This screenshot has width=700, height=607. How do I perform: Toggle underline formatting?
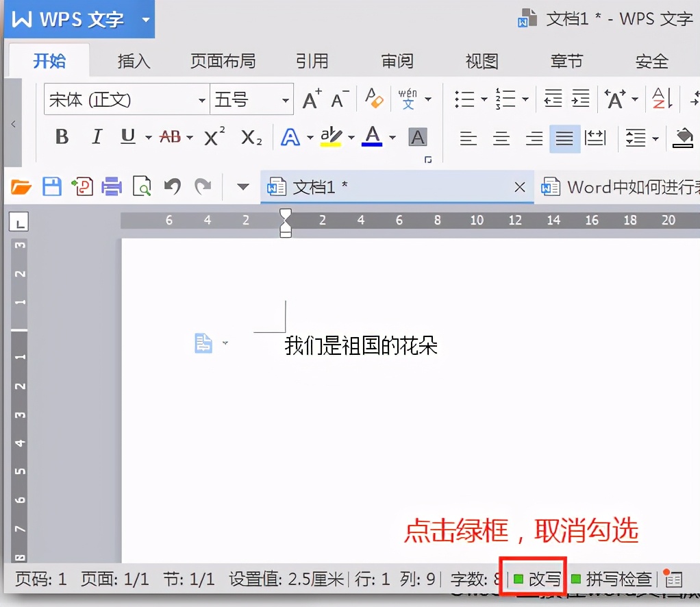[x=127, y=136]
